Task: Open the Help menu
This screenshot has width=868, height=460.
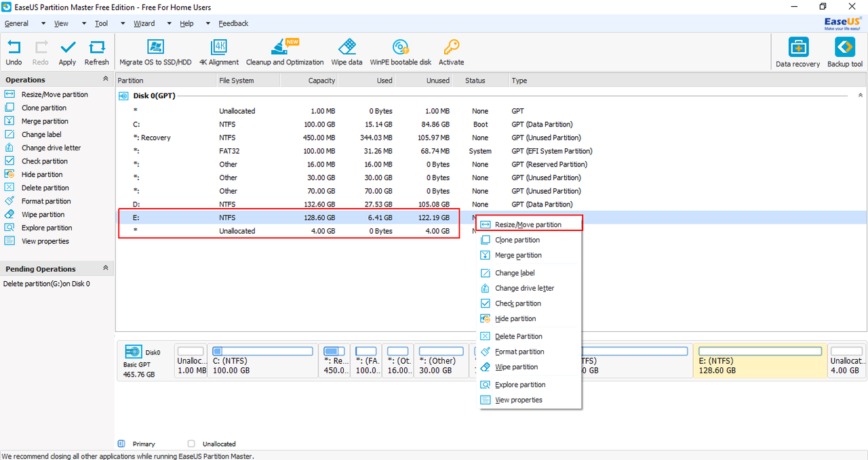Action: pos(186,23)
